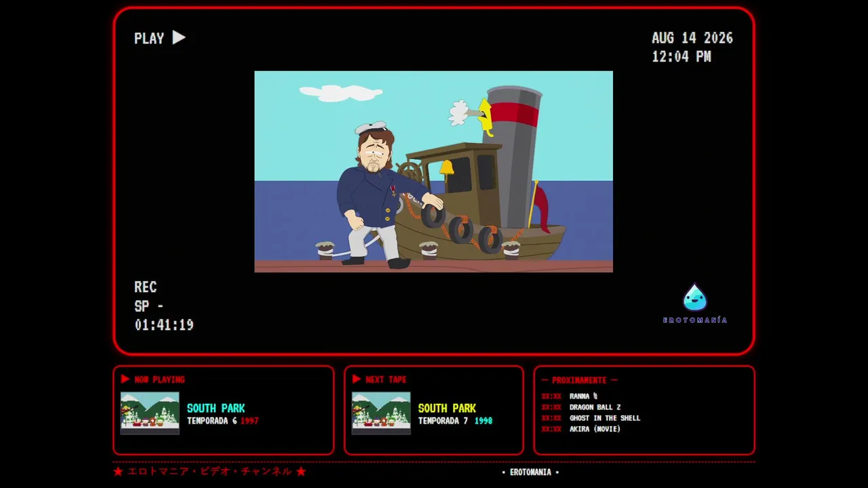868x488 pixels.
Task: Click the REC indicator text
Action: [x=145, y=287]
